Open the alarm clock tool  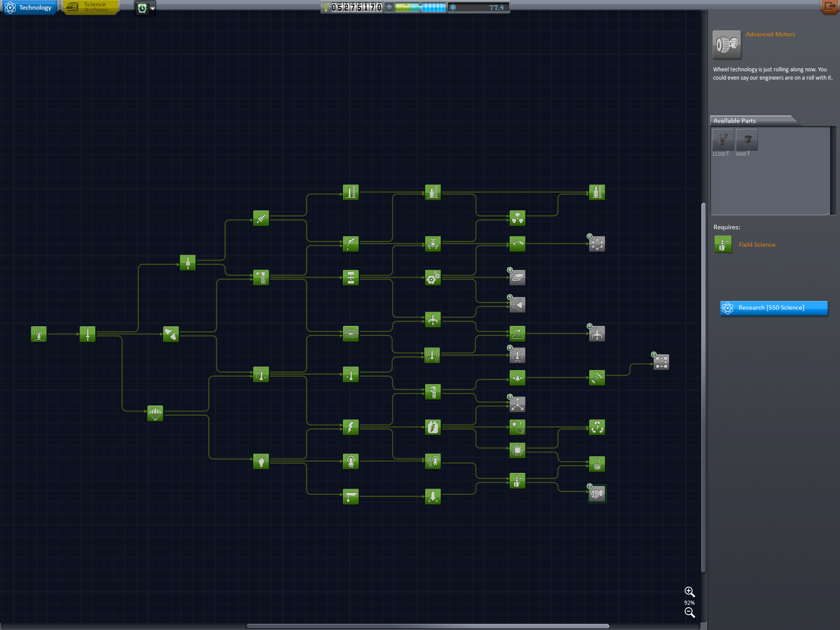click(142, 8)
